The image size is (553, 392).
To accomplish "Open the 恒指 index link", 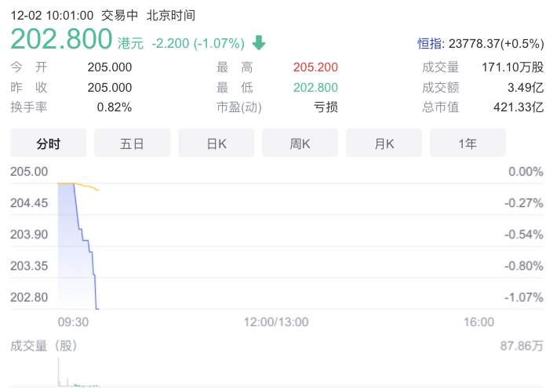I will (428, 43).
